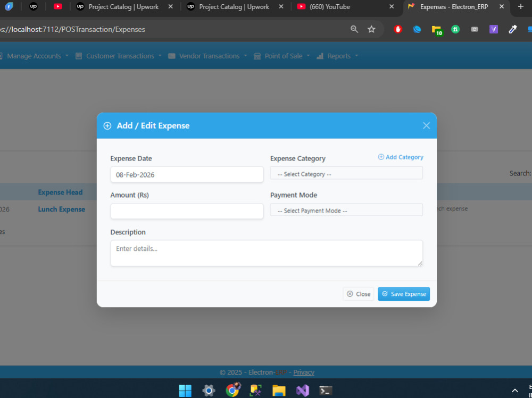Expand the Manage Accounts menu
The width and height of the screenshot is (532, 398).
pyautogui.click(x=34, y=56)
